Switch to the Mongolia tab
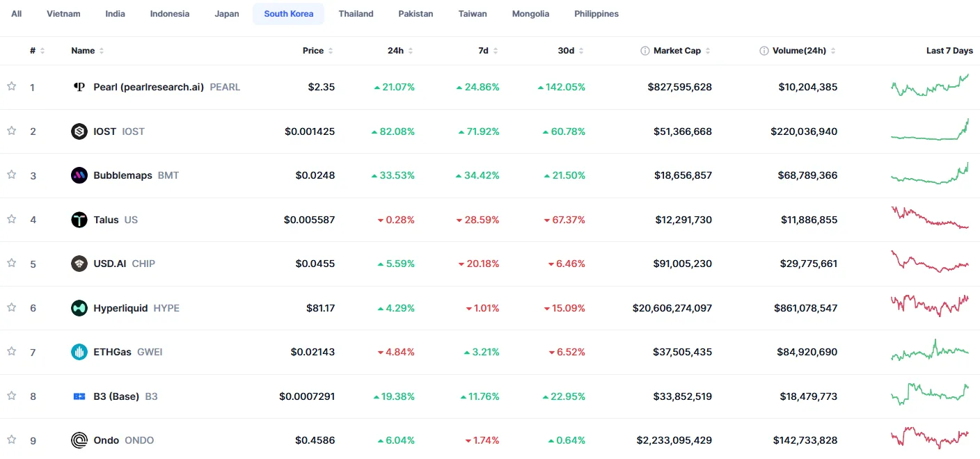The image size is (980, 459). click(x=530, y=14)
